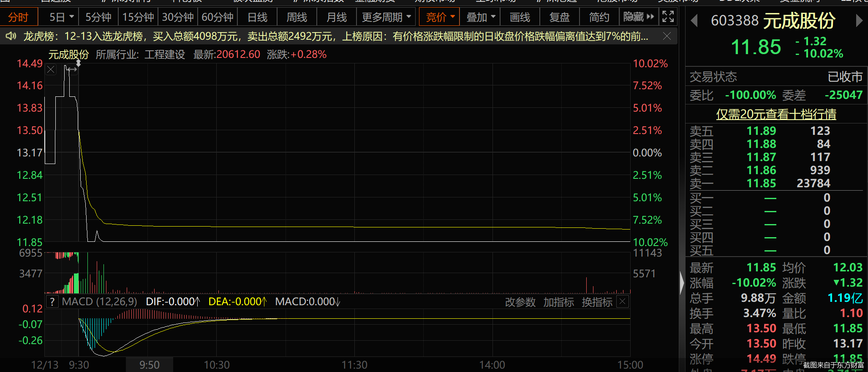Expand the 更多周期 dropdown

[386, 17]
